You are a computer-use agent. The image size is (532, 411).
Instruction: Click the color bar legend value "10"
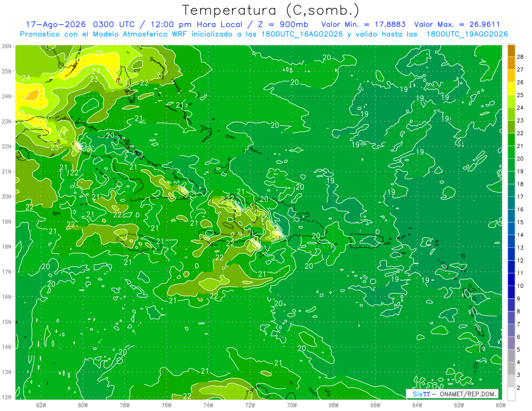tap(520, 286)
